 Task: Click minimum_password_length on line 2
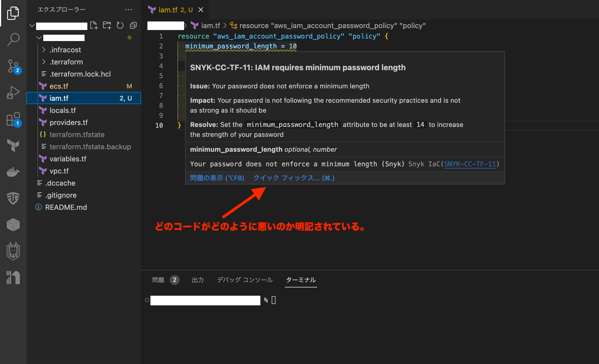[x=231, y=46]
